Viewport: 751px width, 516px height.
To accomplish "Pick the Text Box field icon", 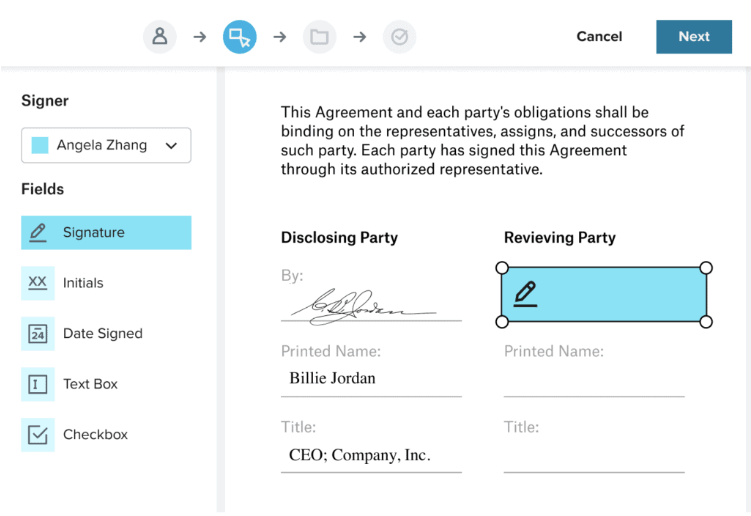I will tap(38, 384).
